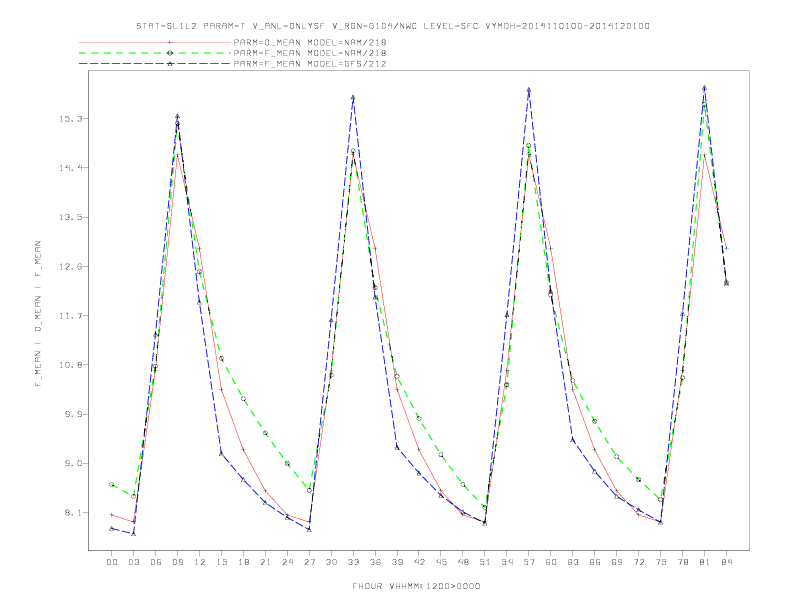Click x-axis tick label 51
The height and width of the screenshot is (612, 792).
pos(485,562)
